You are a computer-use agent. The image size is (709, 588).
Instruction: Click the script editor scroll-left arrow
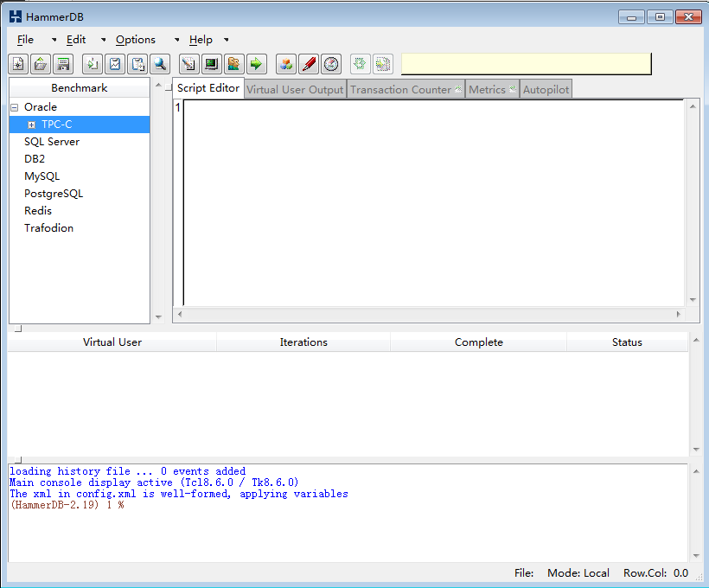(x=180, y=314)
